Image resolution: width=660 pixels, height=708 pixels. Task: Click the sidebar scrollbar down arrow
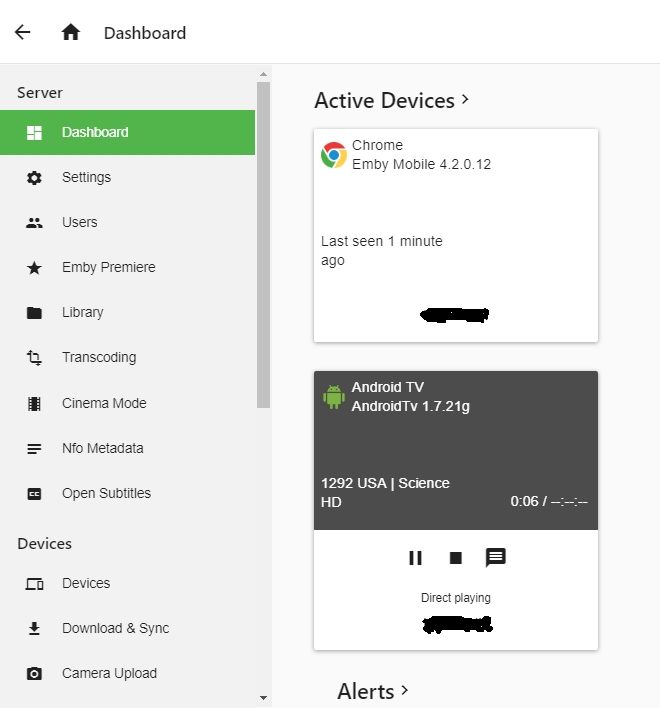pyautogui.click(x=264, y=698)
